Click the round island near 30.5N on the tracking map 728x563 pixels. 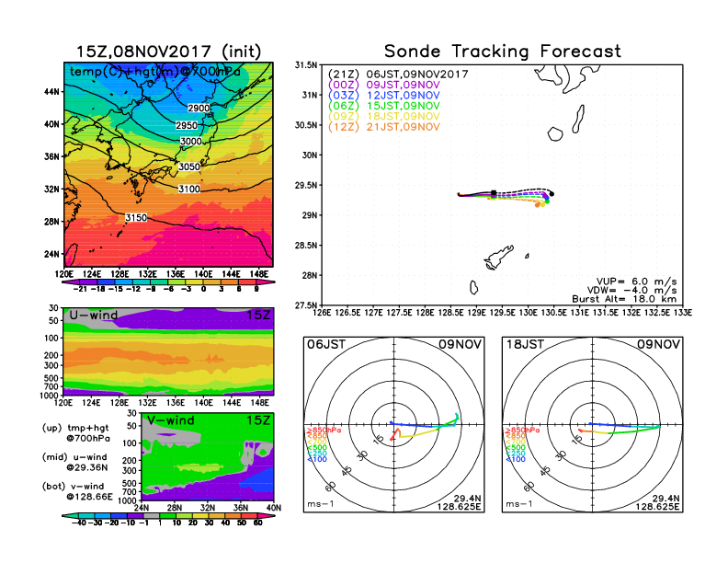555,134
